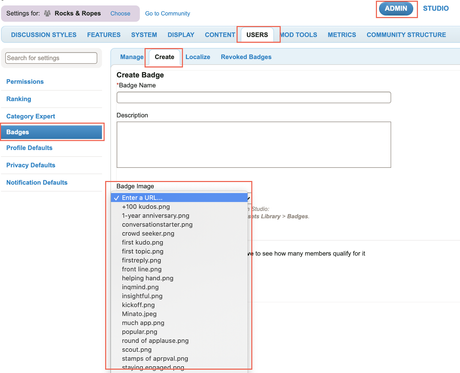Click the community icon beside Rocks & Ropes

click(x=48, y=13)
